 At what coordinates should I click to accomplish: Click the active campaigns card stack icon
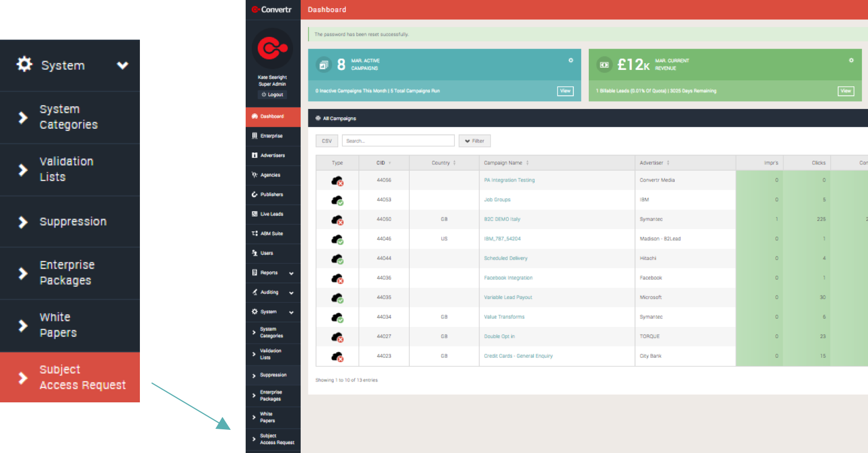pos(324,65)
